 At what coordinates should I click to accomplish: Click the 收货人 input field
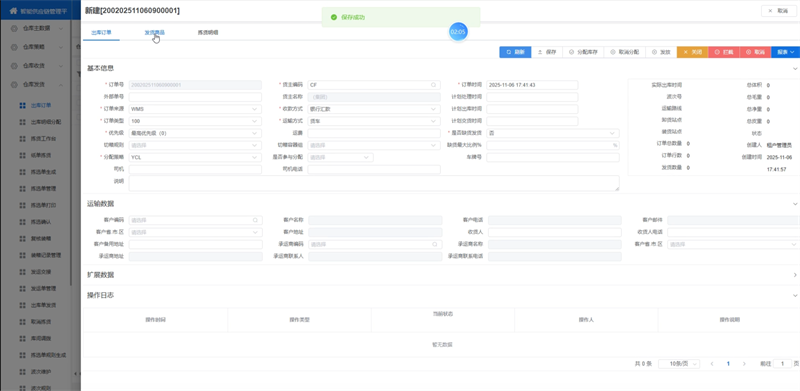(x=555, y=233)
